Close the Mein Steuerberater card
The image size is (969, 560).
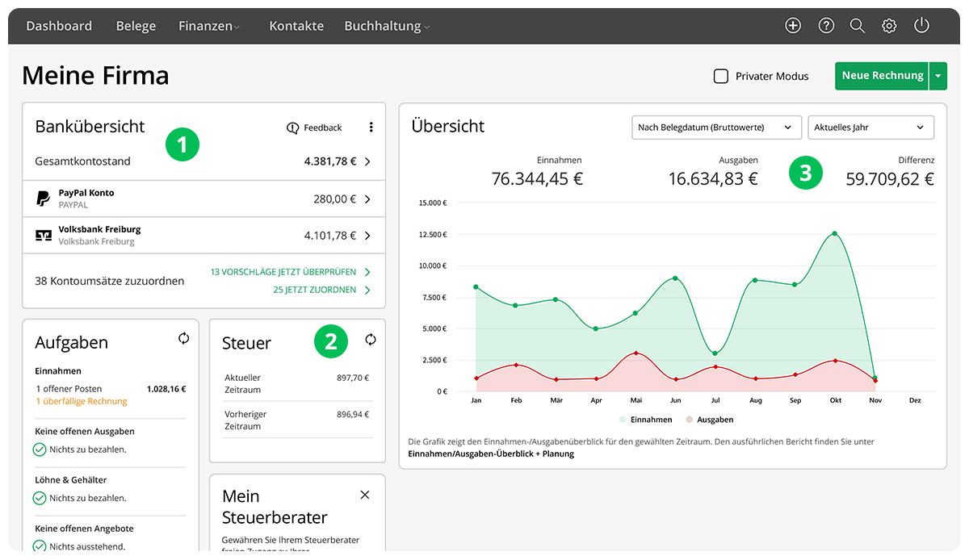click(x=364, y=495)
